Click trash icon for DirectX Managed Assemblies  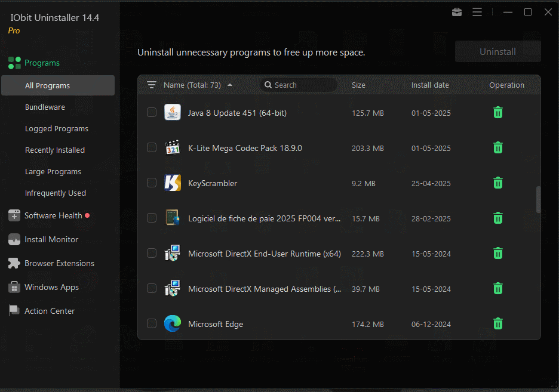pos(497,288)
